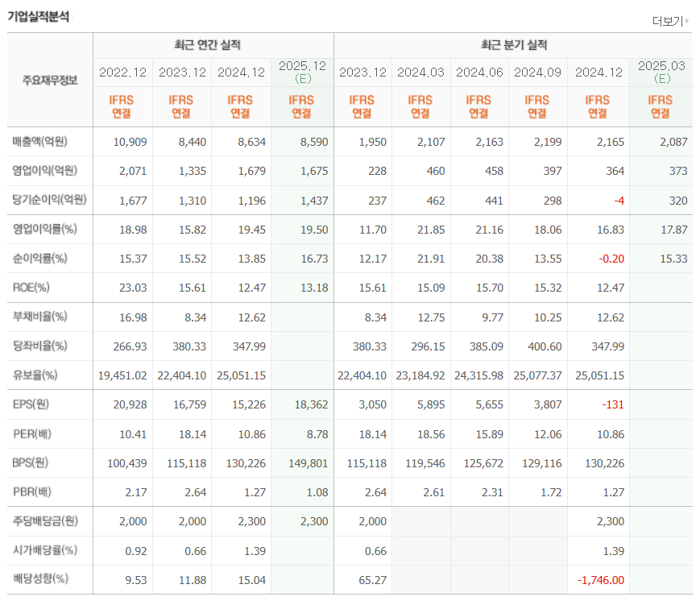This screenshot has height=601, width=700.
Task: Click the quarterly revenue value 2,199
Action: pyautogui.click(x=548, y=142)
